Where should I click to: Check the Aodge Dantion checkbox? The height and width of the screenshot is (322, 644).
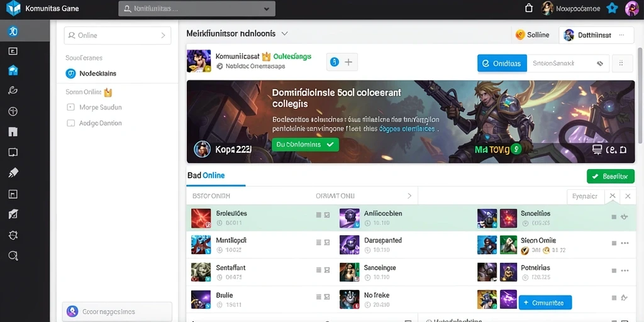point(70,123)
